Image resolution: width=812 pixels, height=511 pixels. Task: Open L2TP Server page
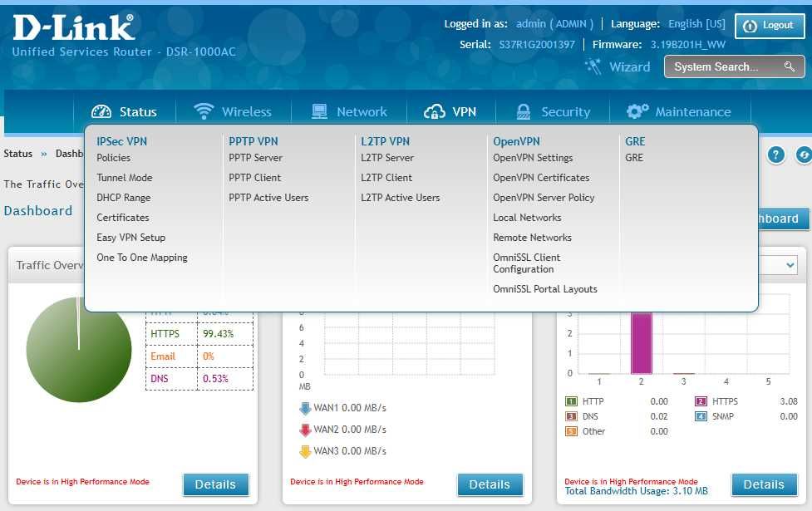coord(387,158)
